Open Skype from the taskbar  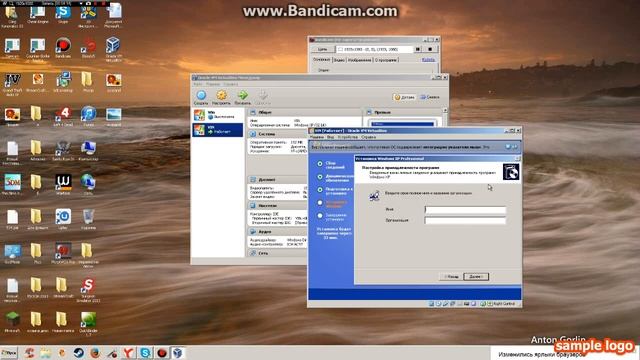tap(145, 353)
